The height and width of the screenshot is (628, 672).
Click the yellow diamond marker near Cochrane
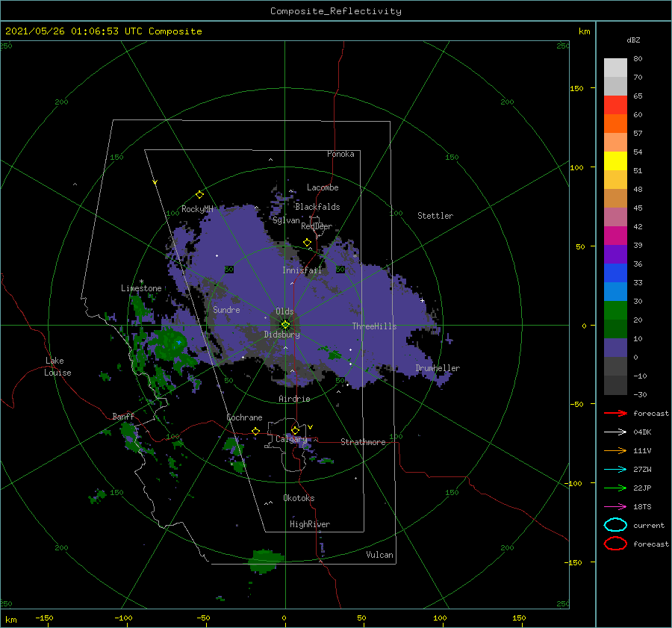click(x=255, y=431)
